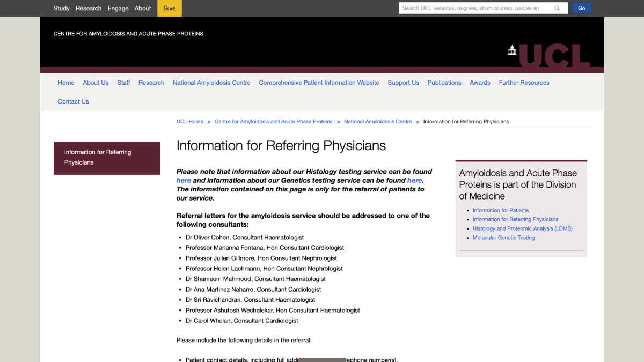
Task: Open Information for Referring Physicians right-panel link
Action: pyautogui.click(x=515, y=220)
